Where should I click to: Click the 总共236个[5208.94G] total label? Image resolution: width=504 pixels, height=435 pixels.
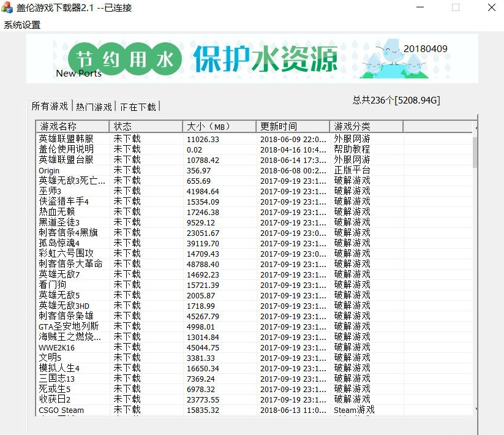click(396, 100)
